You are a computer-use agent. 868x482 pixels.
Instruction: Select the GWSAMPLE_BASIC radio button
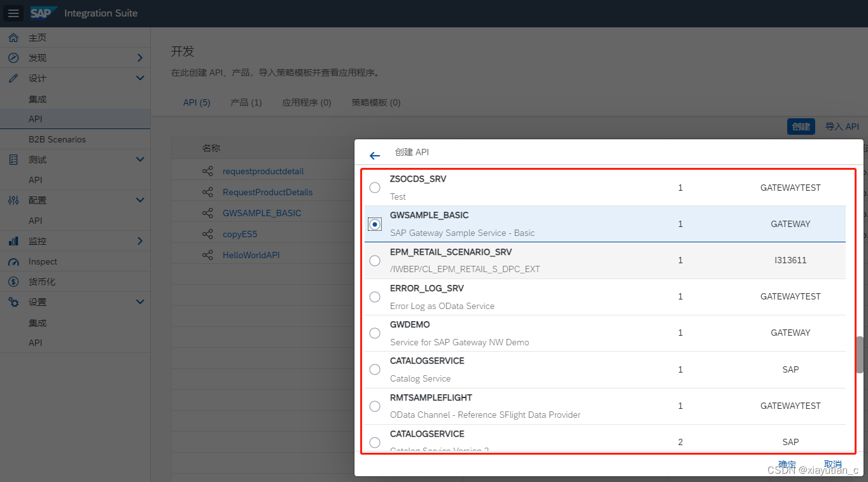375,224
